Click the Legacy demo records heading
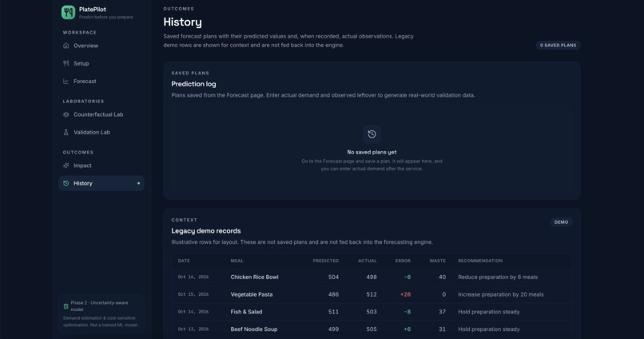This screenshot has height=339, width=644. click(206, 231)
